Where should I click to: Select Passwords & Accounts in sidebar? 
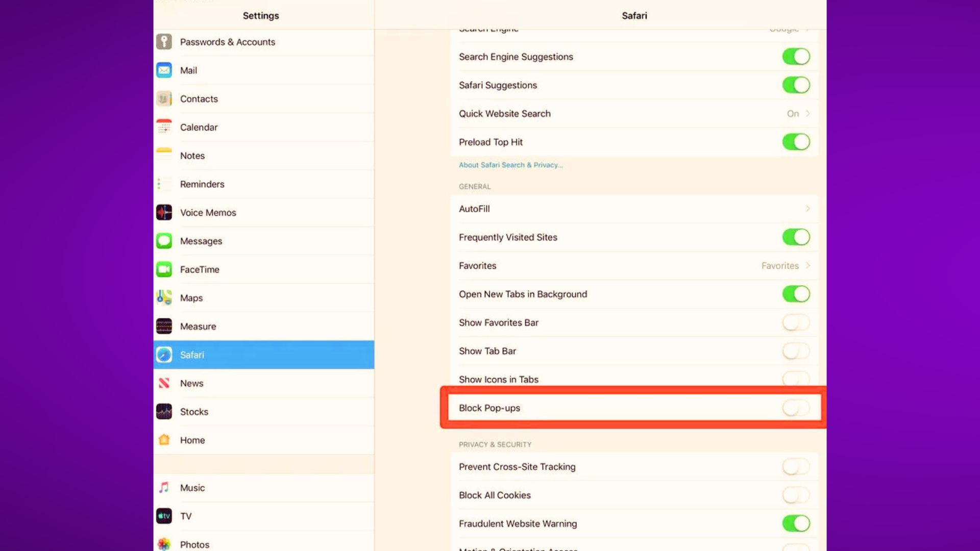pos(264,42)
